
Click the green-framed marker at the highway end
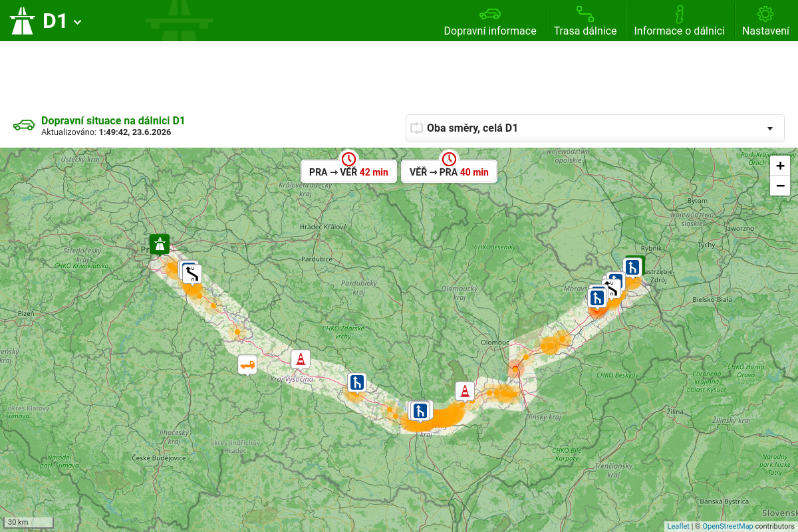(x=633, y=267)
